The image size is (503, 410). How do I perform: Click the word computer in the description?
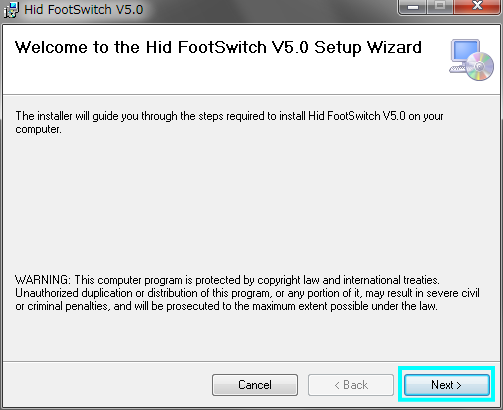[38, 129]
